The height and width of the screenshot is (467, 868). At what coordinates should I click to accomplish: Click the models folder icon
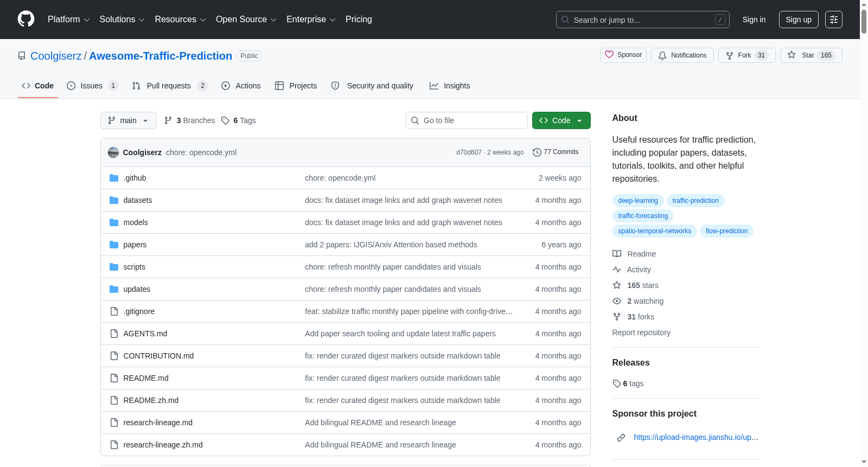coord(114,222)
